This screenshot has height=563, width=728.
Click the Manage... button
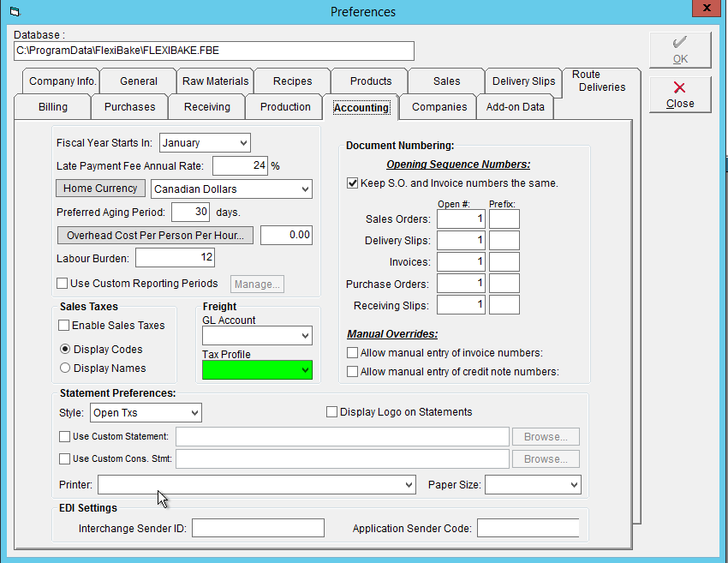point(257,284)
